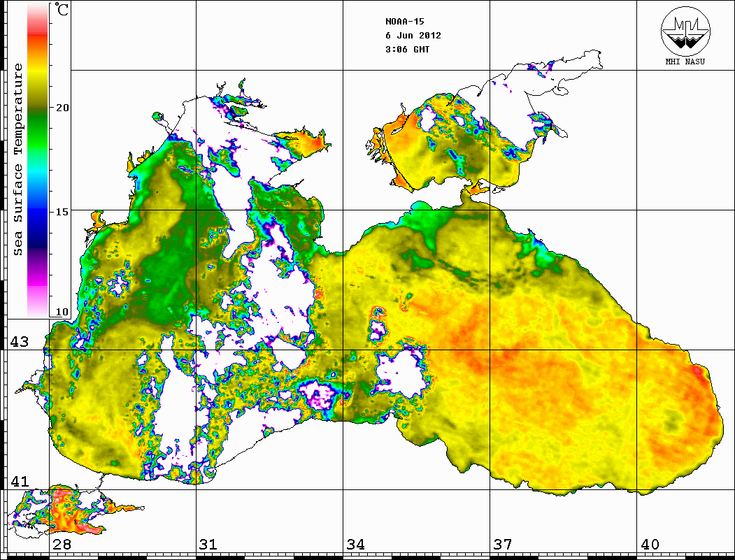Select the 'NOAA-15' satellite label

405,22
